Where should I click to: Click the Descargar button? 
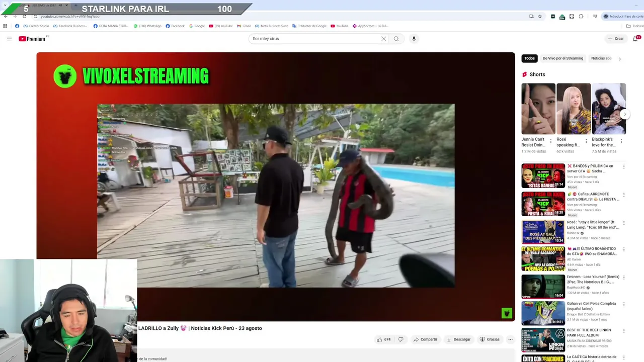(458, 339)
